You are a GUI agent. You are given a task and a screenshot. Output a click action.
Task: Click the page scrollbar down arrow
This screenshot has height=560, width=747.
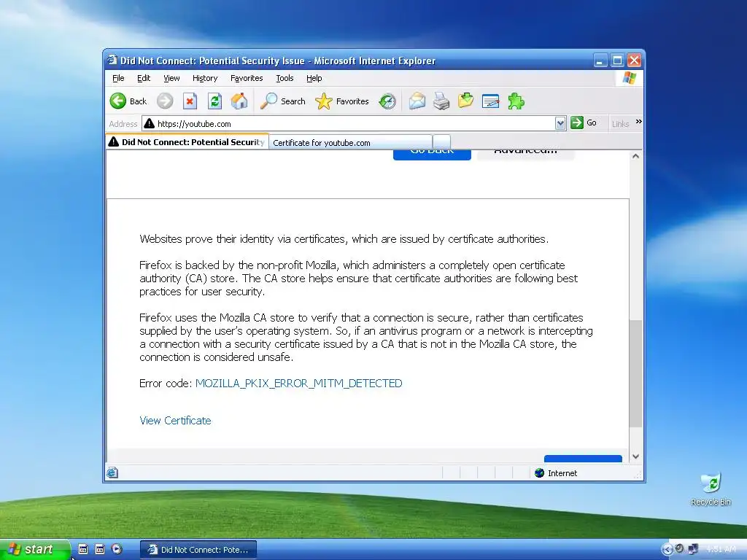point(635,456)
